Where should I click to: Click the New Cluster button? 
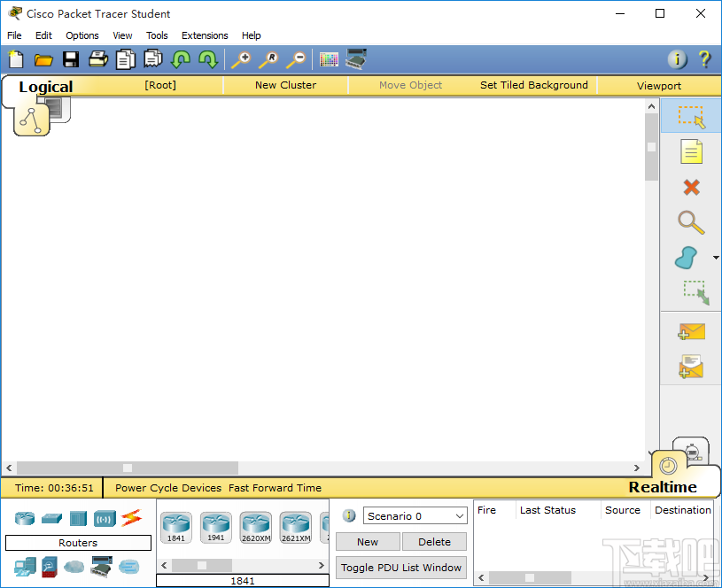285,85
